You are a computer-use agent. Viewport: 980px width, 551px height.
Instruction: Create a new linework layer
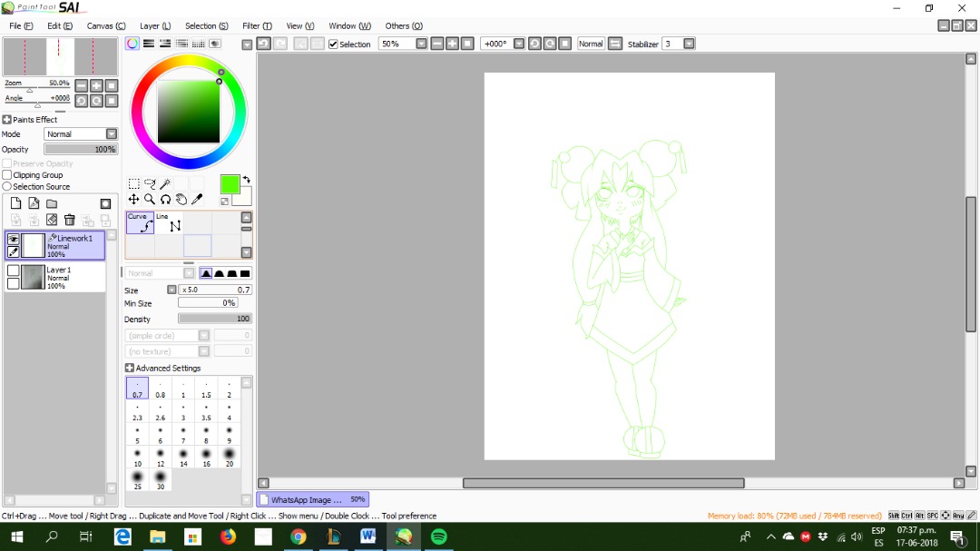click(34, 203)
